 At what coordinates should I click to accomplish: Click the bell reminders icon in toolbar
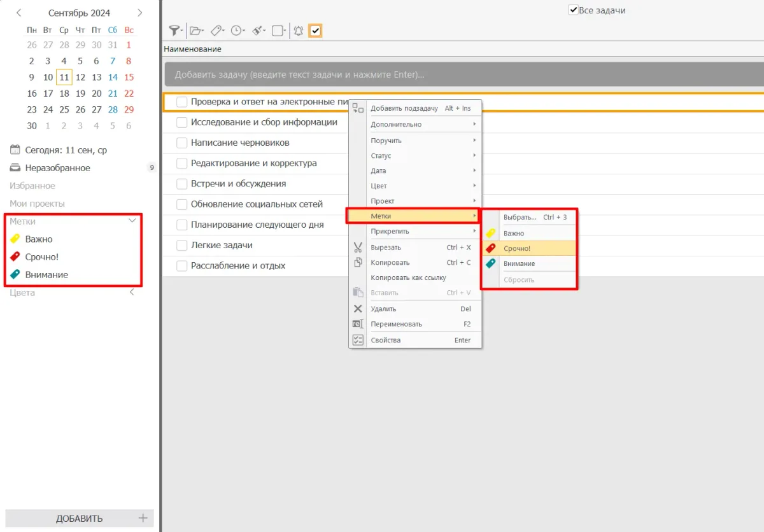coord(298,31)
